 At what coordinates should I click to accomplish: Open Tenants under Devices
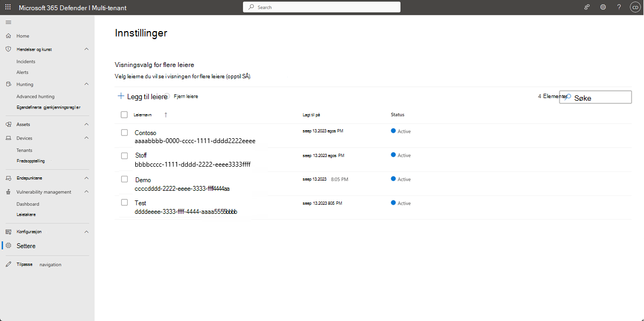24,151
